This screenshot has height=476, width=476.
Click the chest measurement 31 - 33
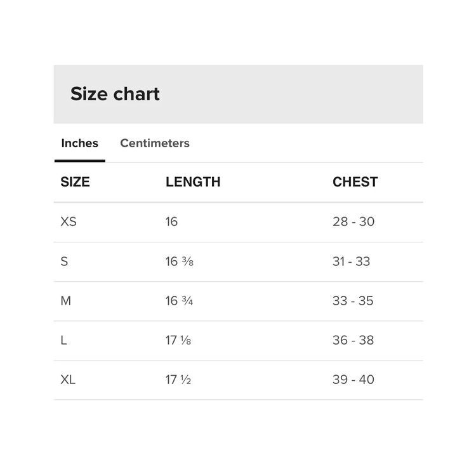[351, 261]
